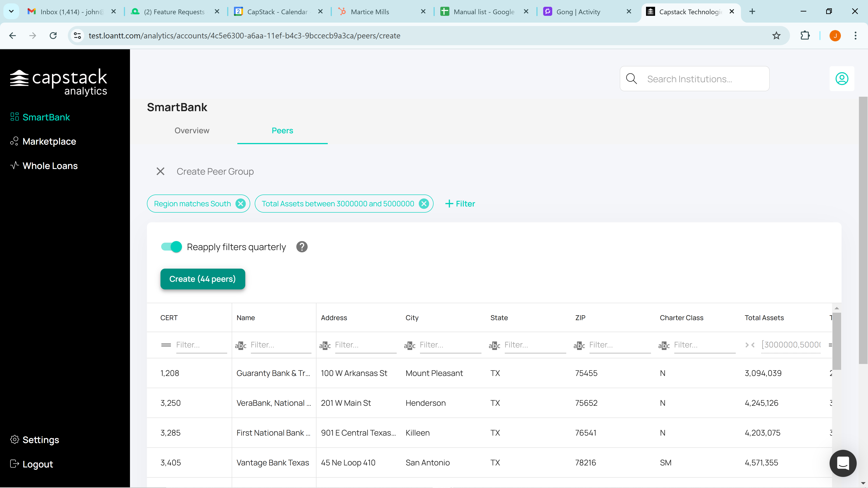
Task: Switch to the CapStack Calendar tab
Action: click(x=278, y=12)
